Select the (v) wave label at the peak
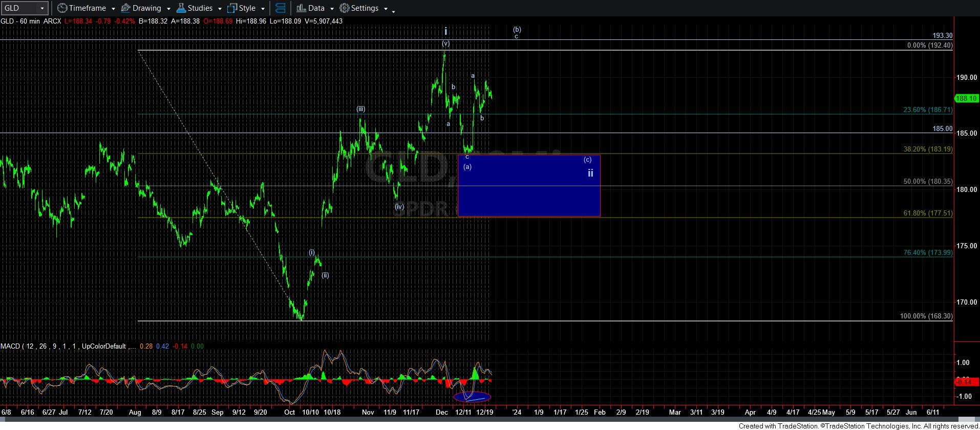Image resolution: width=980 pixels, height=430 pixels. pyautogui.click(x=445, y=44)
